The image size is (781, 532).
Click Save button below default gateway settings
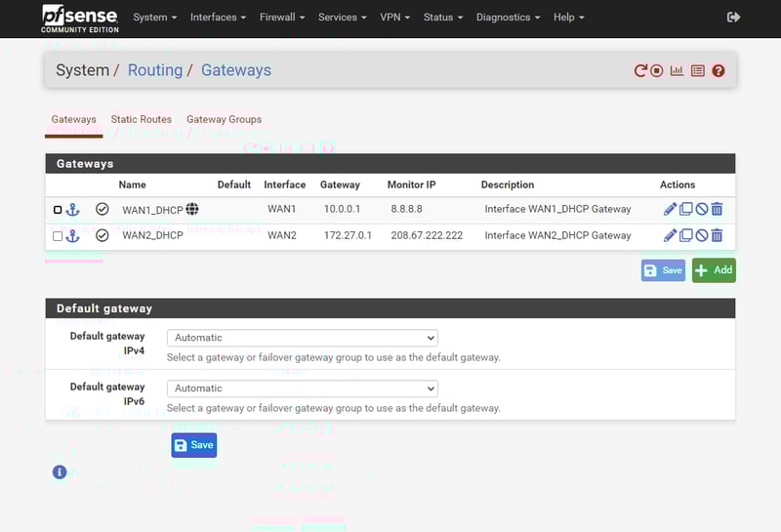point(193,445)
